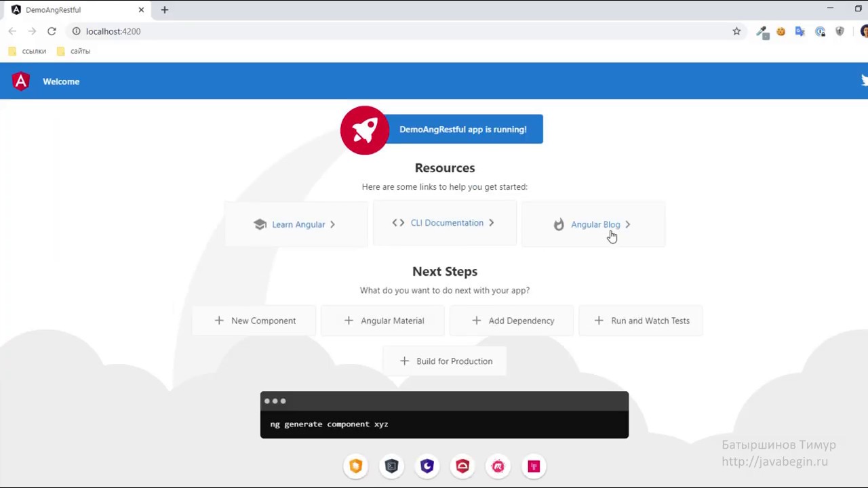Select the New Component card
The height and width of the screenshot is (488, 868).
pos(254,321)
